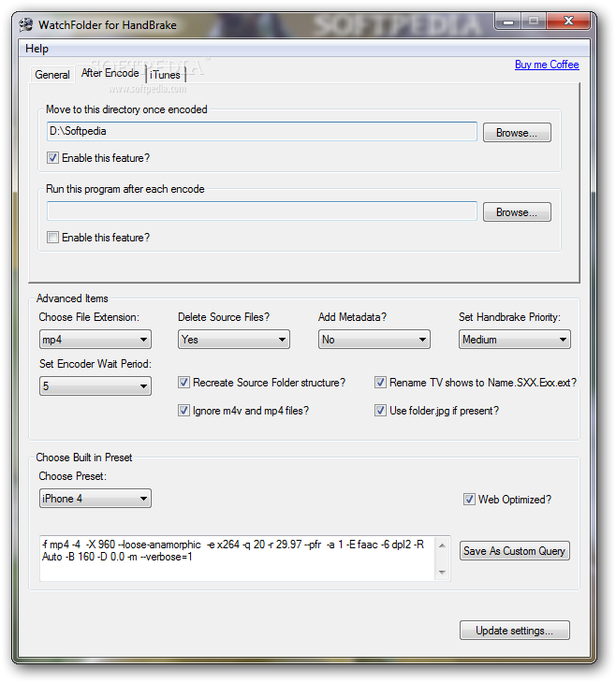This screenshot has height=683, width=616.
Task: Minimize the WatchFolder window
Action: click(x=508, y=21)
